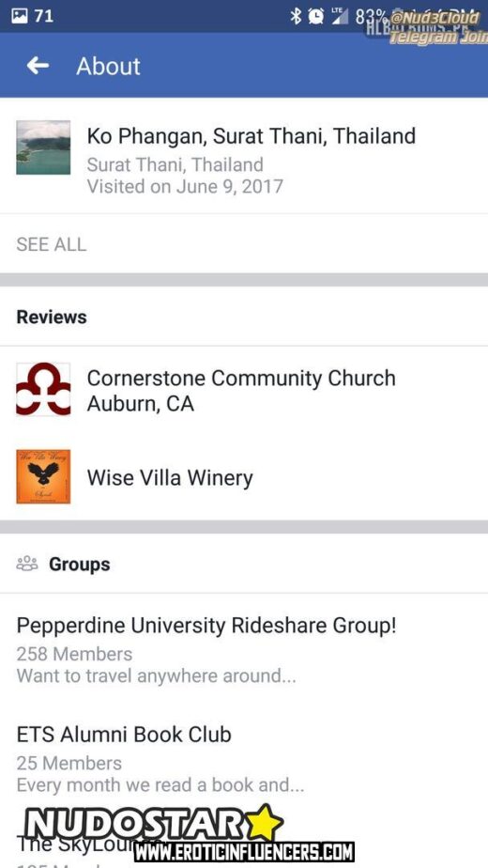Screen dimensions: 488x868
Task: Open the Wise Villa Winery owl logo
Action: pyautogui.click(x=43, y=476)
